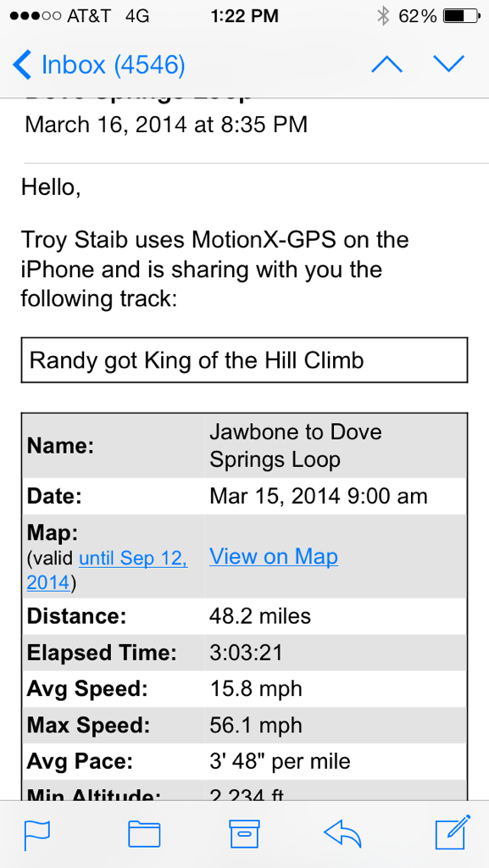The image size is (489, 868).
Task: Tap the 48.2 miles distance value
Action: [260, 615]
